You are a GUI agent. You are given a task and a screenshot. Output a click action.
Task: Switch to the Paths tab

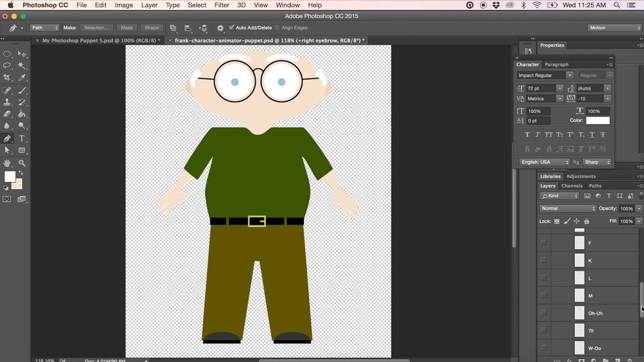click(x=595, y=186)
